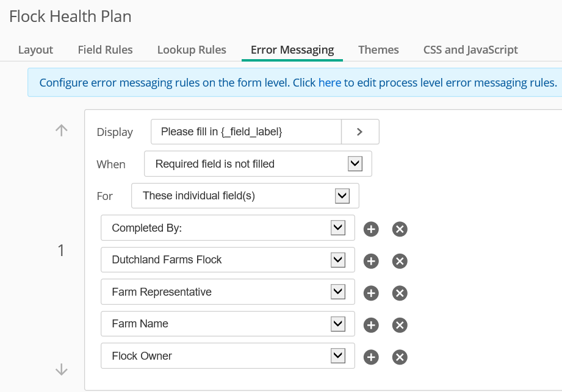This screenshot has height=392, width=562.
Task: Move rule 1 down with arrow
Action: point(62,369)
